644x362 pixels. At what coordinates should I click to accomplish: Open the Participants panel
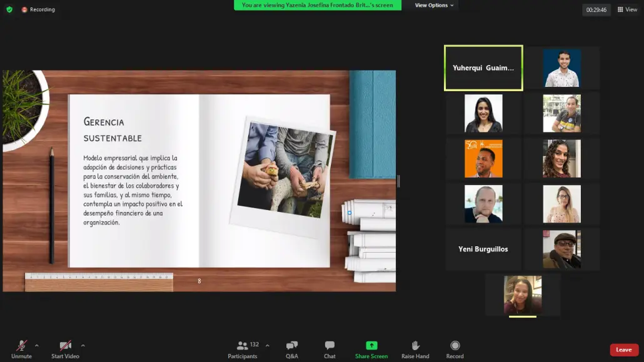(x=243, y=349)
